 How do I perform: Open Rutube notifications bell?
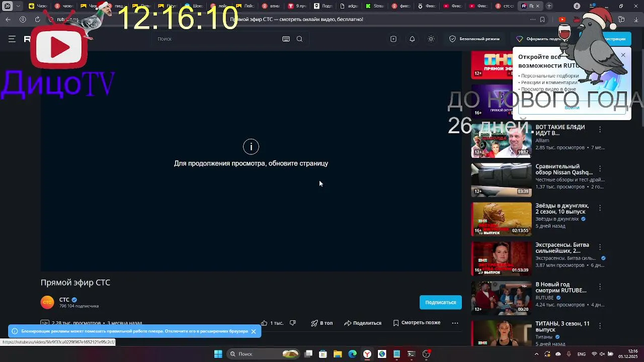(x=412, y=39)
